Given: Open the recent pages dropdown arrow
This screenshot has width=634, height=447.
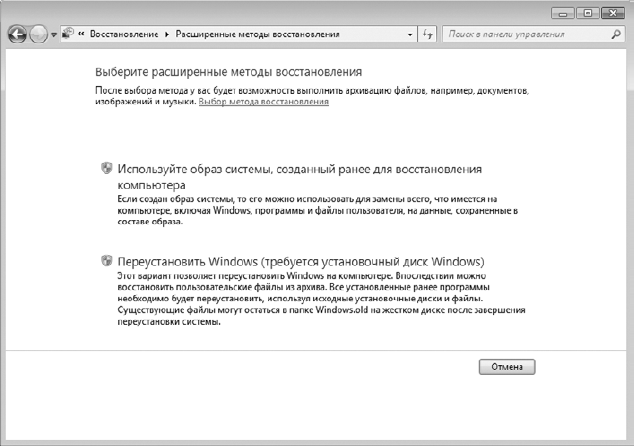Looking at the screenshot, I should click(x=53, y=35).
